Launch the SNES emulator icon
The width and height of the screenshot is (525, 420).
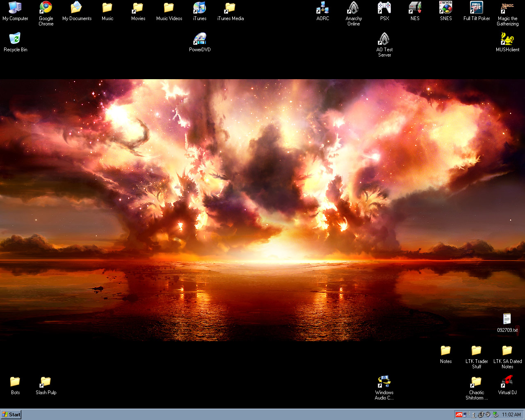pyautogui.click(x=446, y=8)
